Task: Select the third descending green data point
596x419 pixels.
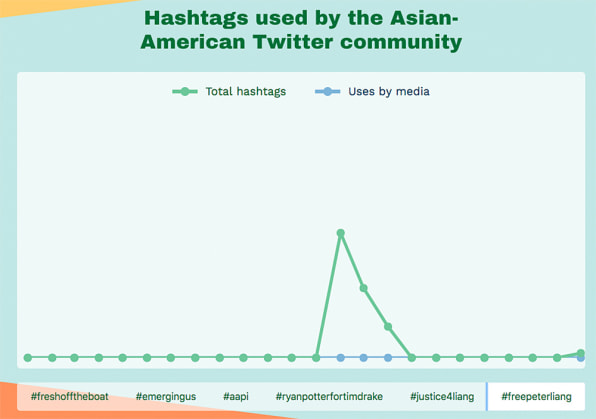Action: pos(388,327)
